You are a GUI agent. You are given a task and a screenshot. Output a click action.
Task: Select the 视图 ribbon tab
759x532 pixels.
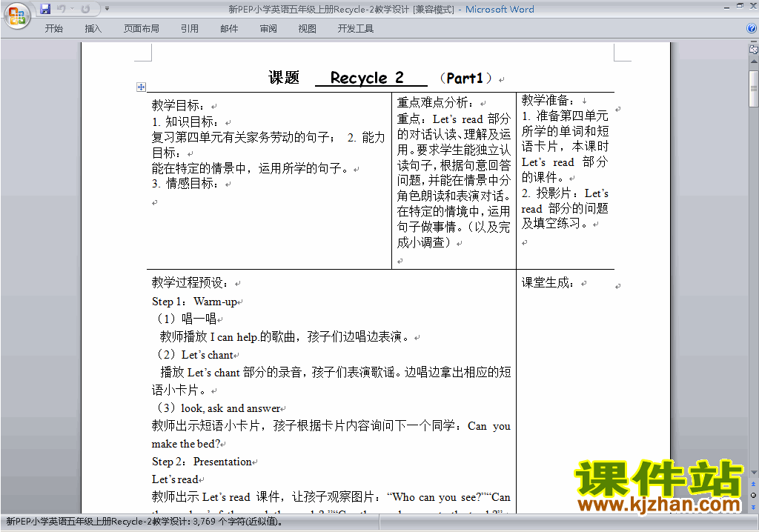click(308, 29)
